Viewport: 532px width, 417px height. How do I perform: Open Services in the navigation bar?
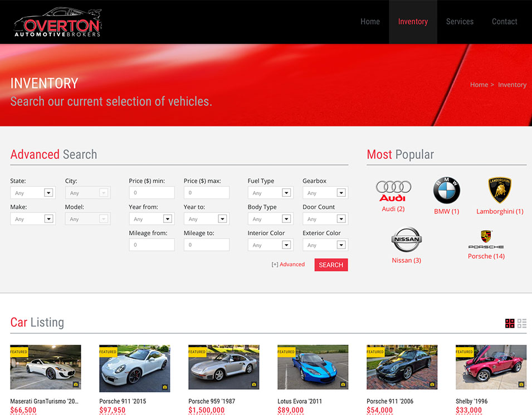tap(460, 22)
